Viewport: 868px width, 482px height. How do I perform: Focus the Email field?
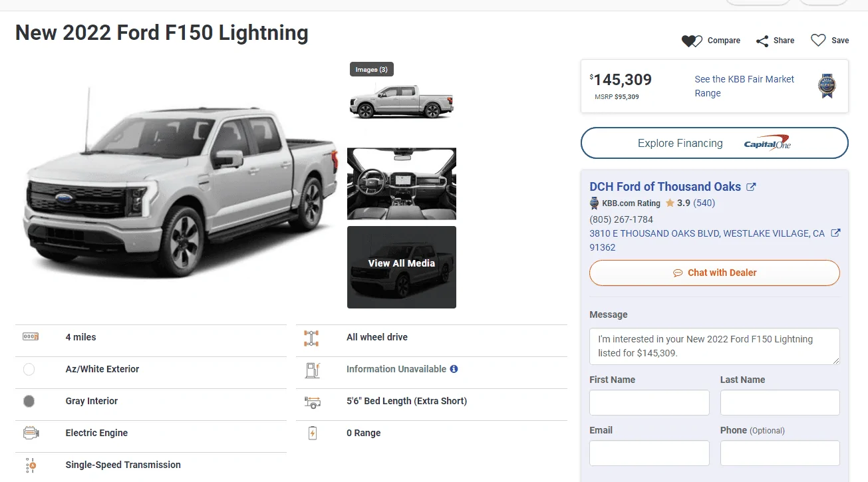(x=649, y=453)
